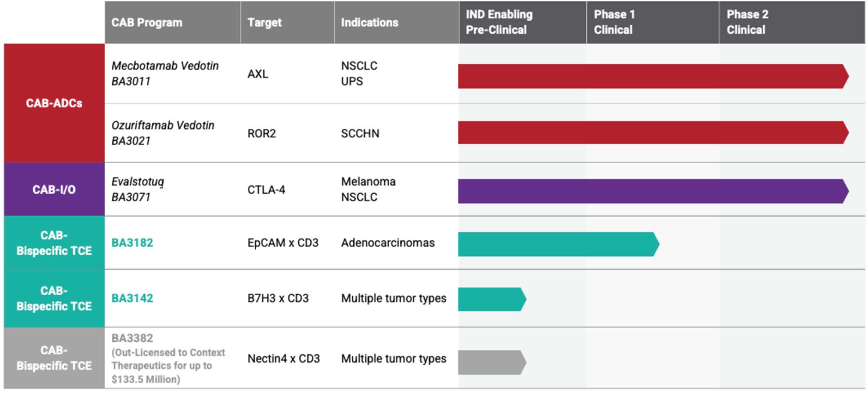Select the purple CAB-I/O category block

[54, 190]
